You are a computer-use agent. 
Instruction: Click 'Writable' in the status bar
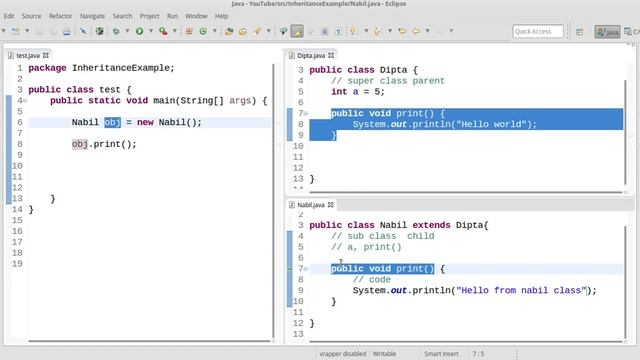(x=384, y=354)
